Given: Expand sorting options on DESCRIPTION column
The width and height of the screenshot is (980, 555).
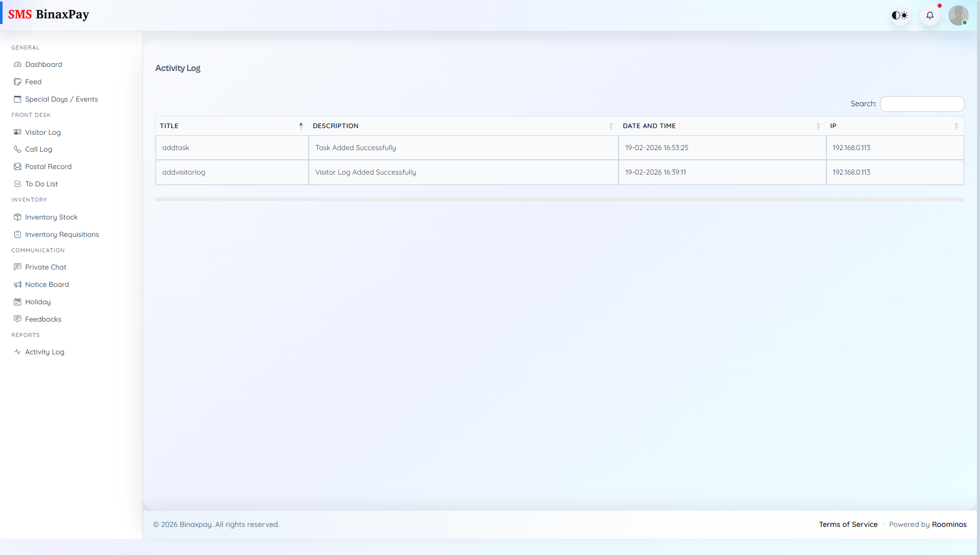Looking at the screenshot, I should (x=611, y=126).
